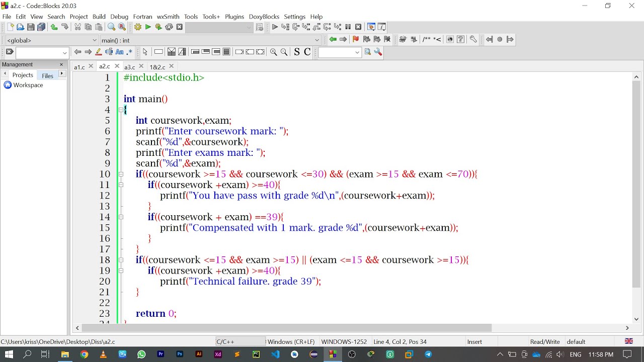Click the Cut scissors icon
The width and height of the screenshot is (644, 362).
pos(78,27)
